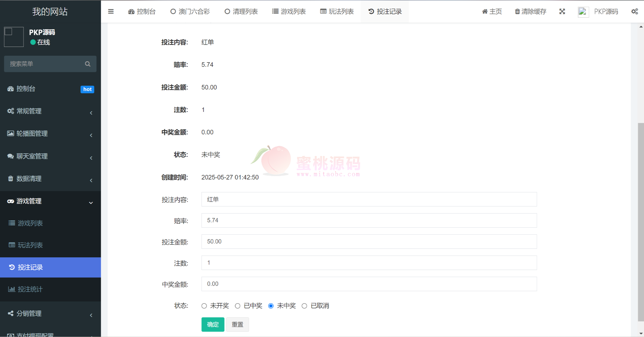This screenshot has height=337, width=644.
Task: Click the fullscreen expand icon in header
Action: (x=562, y=12)
